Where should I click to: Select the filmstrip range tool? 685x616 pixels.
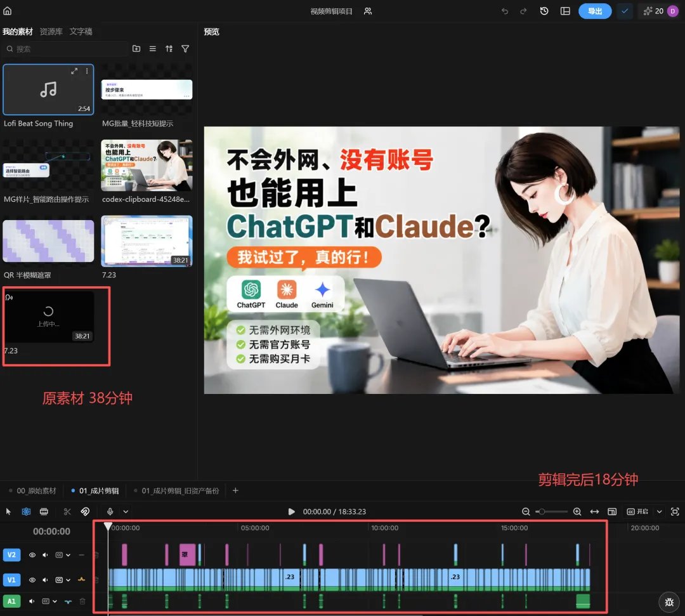coord(44,511)
